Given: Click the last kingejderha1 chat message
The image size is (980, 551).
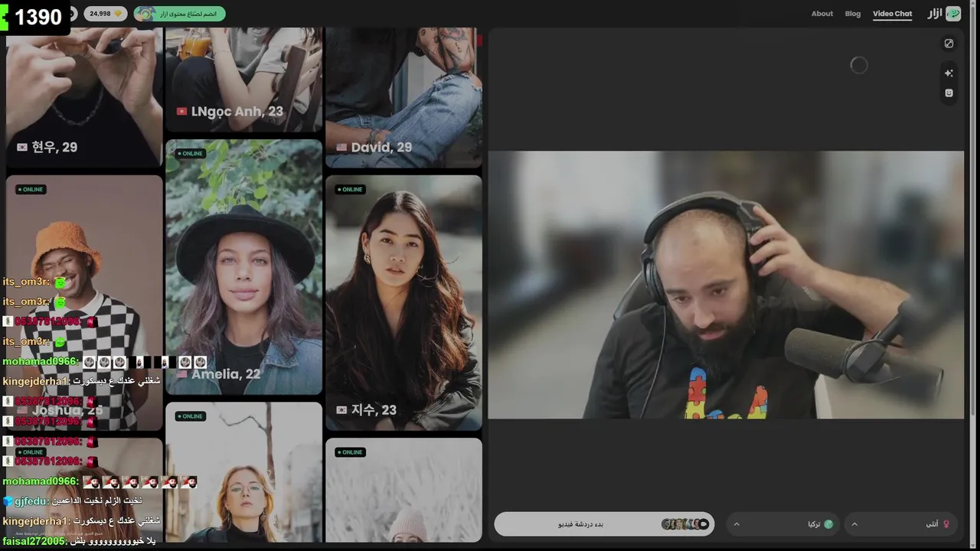Looking at the screenshot, I should [81, 521].
